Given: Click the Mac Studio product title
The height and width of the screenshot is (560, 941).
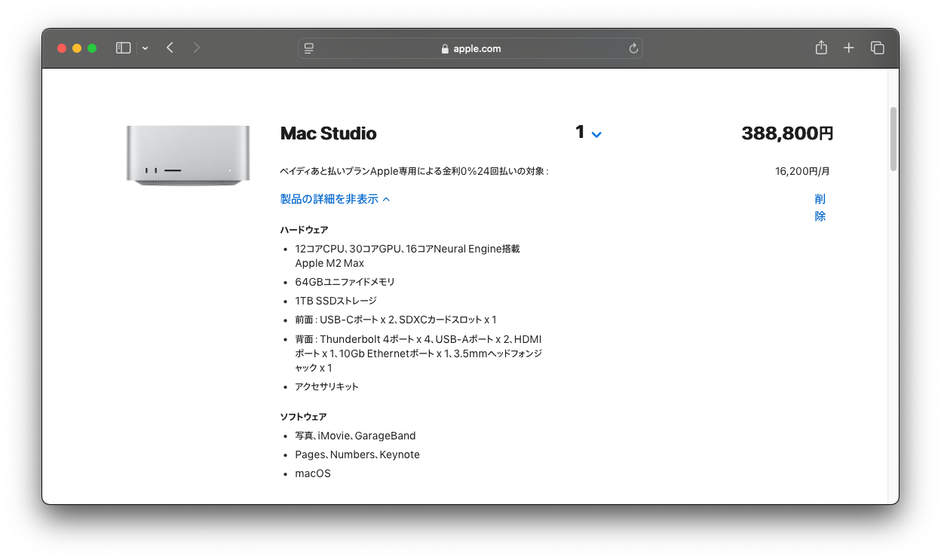Looking at the screenshot, I should pyautogui.click(x=328, y=133).
